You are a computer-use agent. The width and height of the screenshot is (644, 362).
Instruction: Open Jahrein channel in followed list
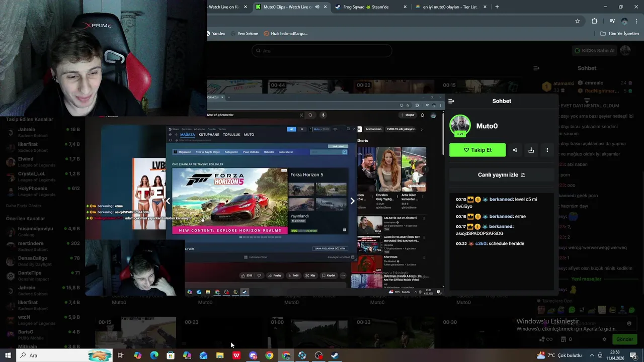click(43, 133)
